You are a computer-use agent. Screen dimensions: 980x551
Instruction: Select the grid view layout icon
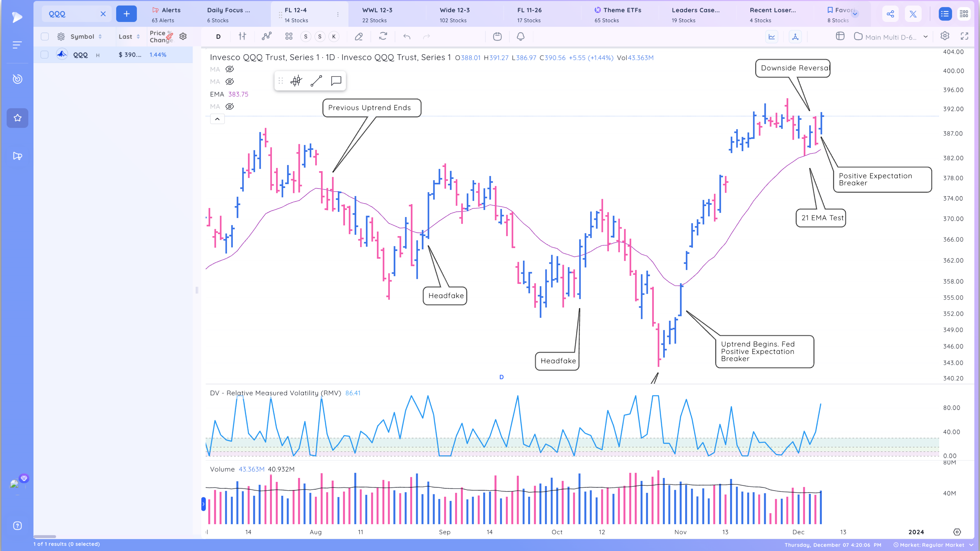coord(964,14)
